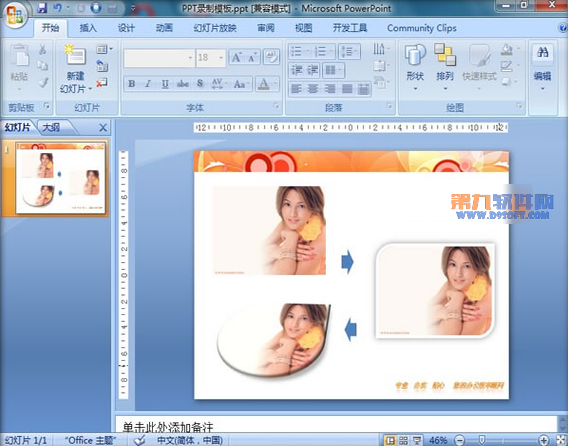Delete the slide with red X icon
Screen dimensions: 568x446
tap(102, 83)
